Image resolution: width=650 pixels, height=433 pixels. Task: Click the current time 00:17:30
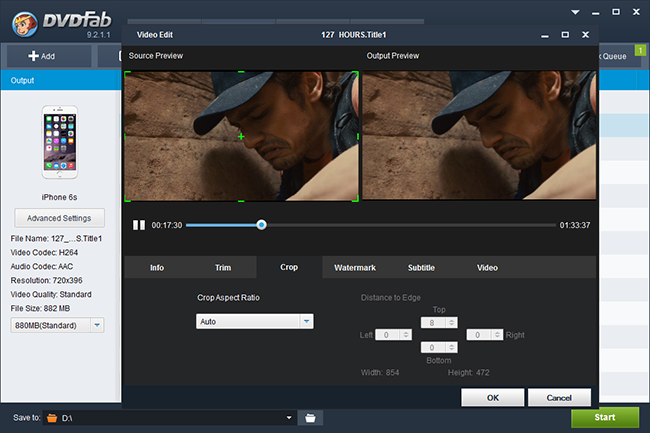tap(167, 225)
